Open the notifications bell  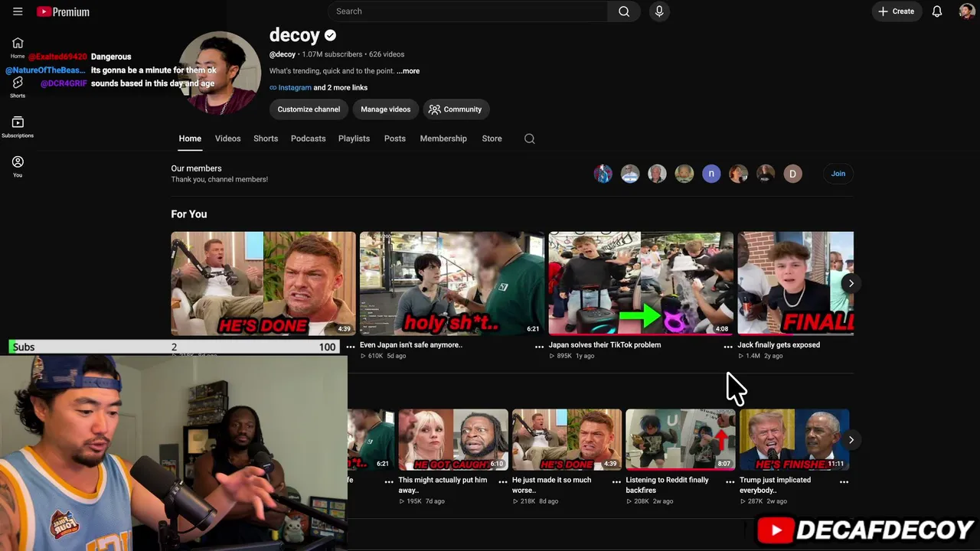[936, 11]
